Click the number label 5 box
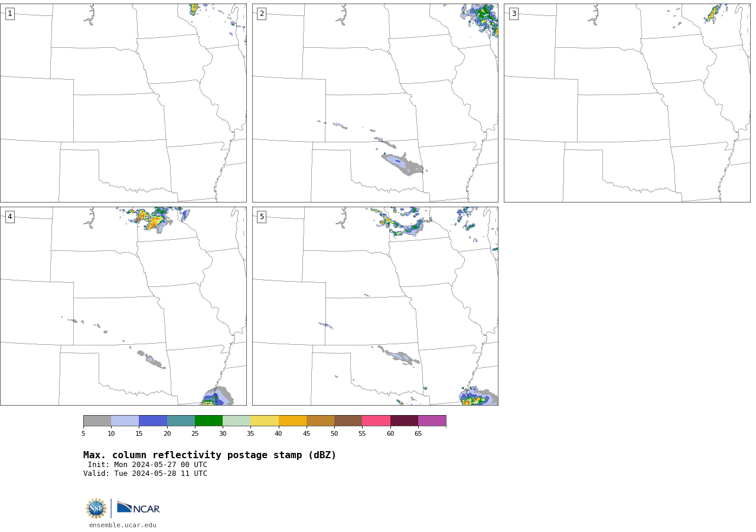 [x=262, y=217]
